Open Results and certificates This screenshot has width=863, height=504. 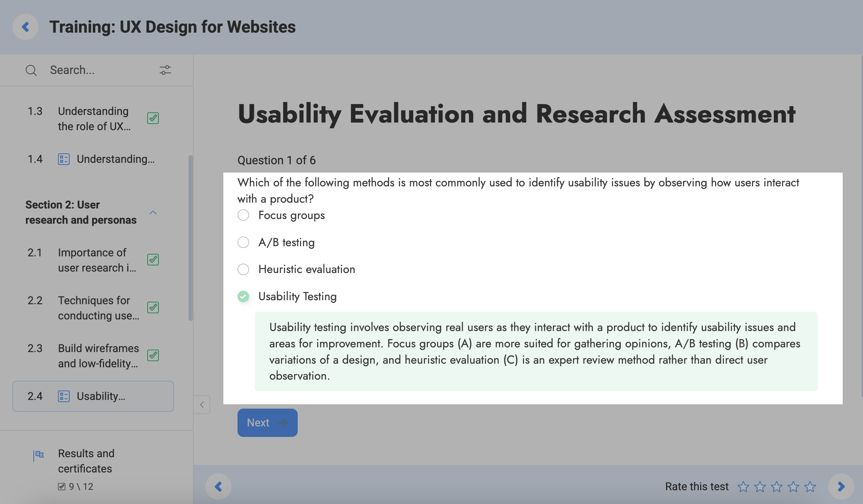coord(86,461)
